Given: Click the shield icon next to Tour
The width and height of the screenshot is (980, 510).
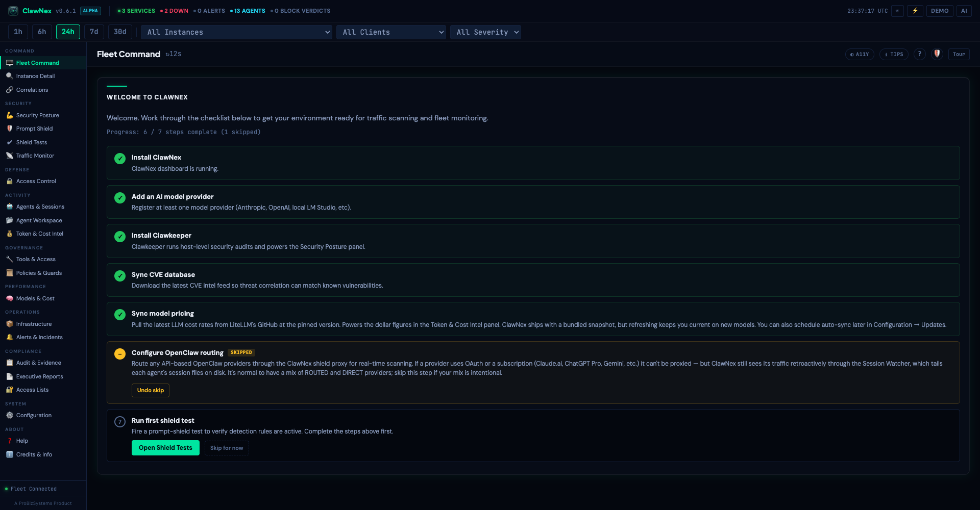Looking at the screenshot, I should pyautogui.click(x=937, y=54).
